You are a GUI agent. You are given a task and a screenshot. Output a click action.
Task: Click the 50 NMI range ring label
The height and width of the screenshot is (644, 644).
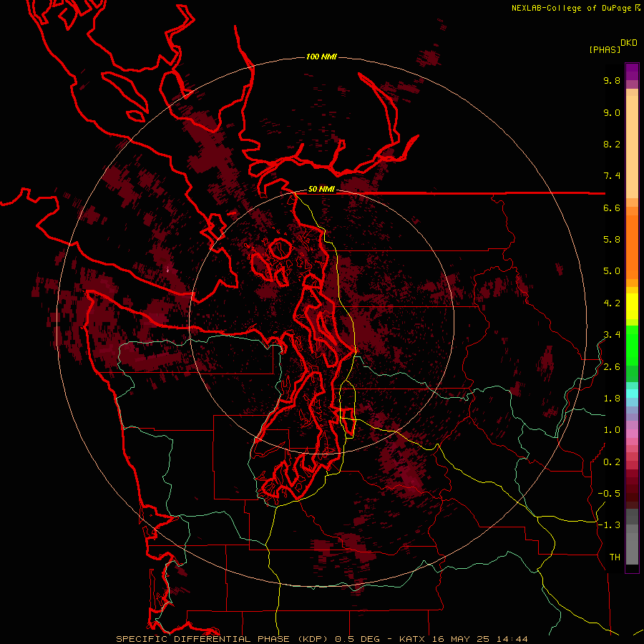point(321,189)
